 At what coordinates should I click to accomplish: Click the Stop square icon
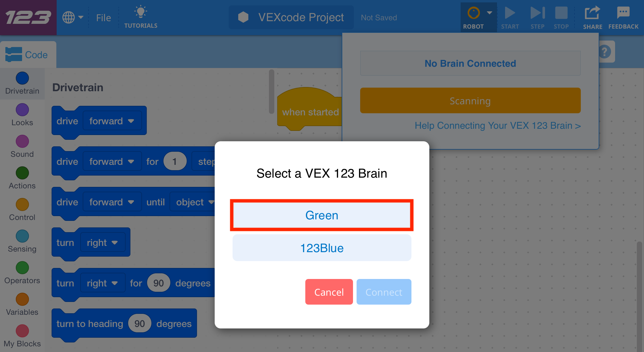pyautogui.click(x=561, y=13)
